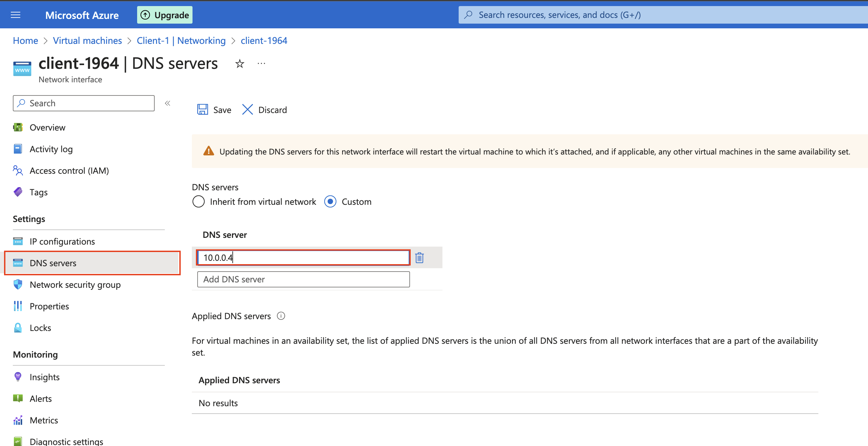Select the Custom DNS servers option

[330, 201]
